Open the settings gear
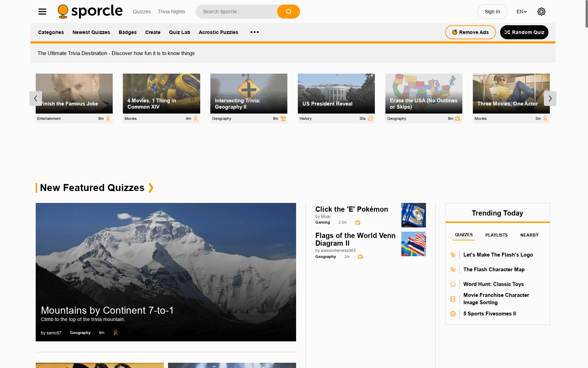This screenshot has height=368, width=588. pyautogui.click(x=541, y=12)
